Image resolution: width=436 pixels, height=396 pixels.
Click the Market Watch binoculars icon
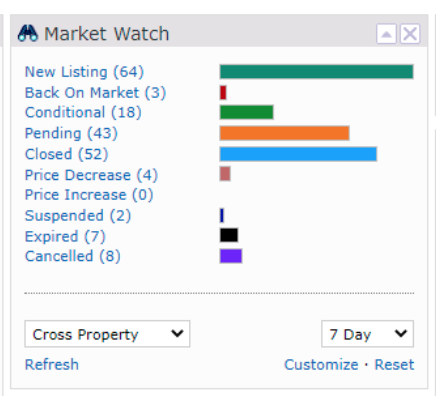28,33
